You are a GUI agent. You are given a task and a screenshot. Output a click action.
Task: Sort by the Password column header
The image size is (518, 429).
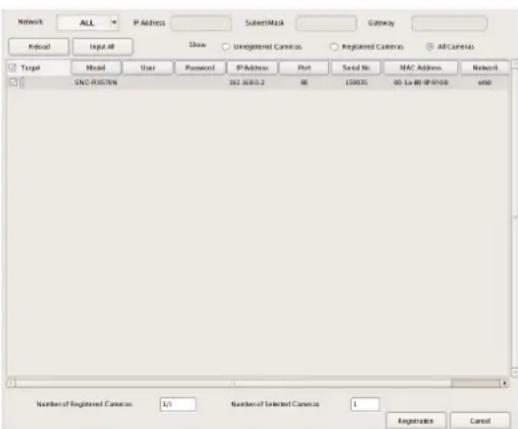(200, 68)
